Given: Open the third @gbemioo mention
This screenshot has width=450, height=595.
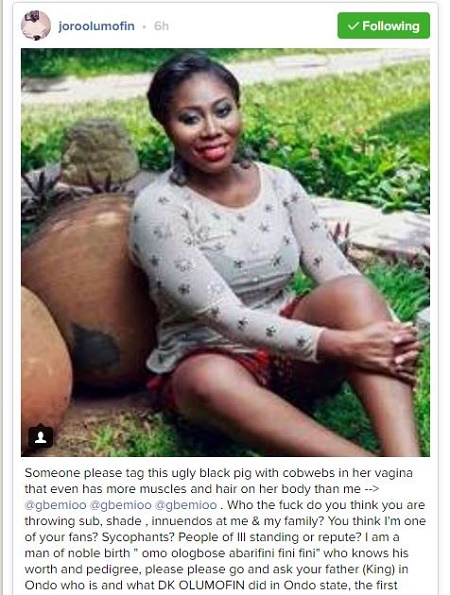Looking at the screenshot, I should click(x=187, y=505).
